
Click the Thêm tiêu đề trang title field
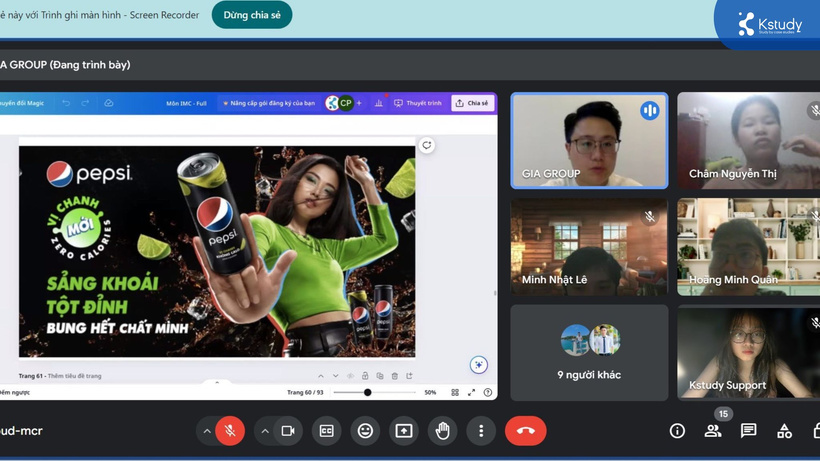coord(74,376)
